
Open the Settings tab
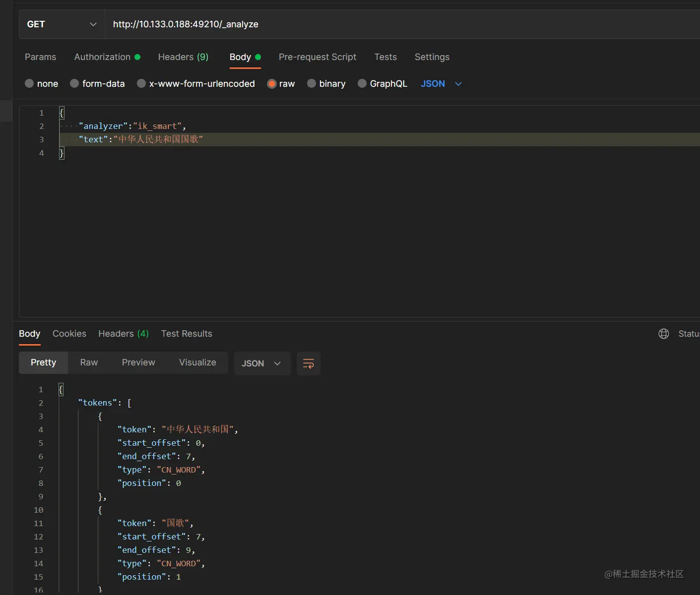point(432,57)
